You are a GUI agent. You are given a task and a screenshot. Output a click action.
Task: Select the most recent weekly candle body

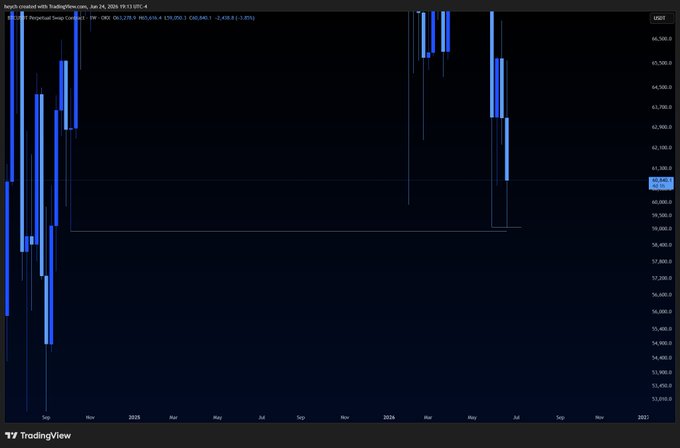click(x=507, y=149)
